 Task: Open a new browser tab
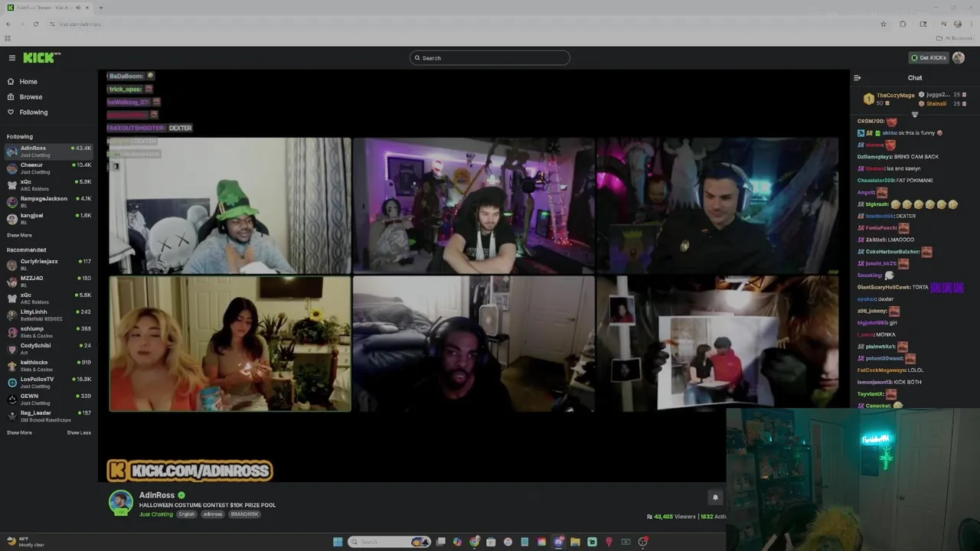[x=101, y=8]
